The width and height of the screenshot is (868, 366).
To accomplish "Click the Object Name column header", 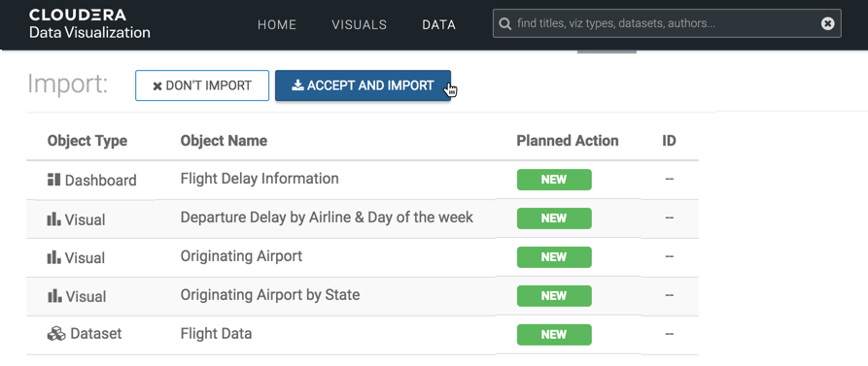I will coord(224,141).
